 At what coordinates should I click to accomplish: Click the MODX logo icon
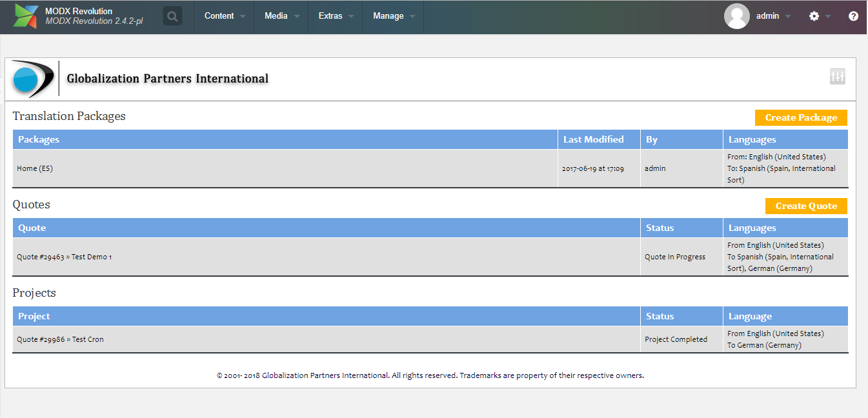26,16
